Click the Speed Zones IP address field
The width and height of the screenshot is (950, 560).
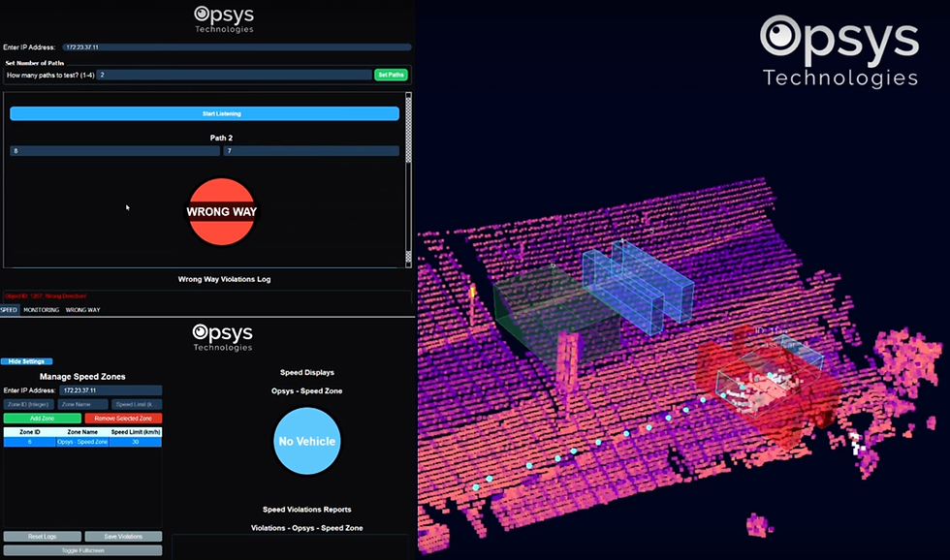point(111,390)
